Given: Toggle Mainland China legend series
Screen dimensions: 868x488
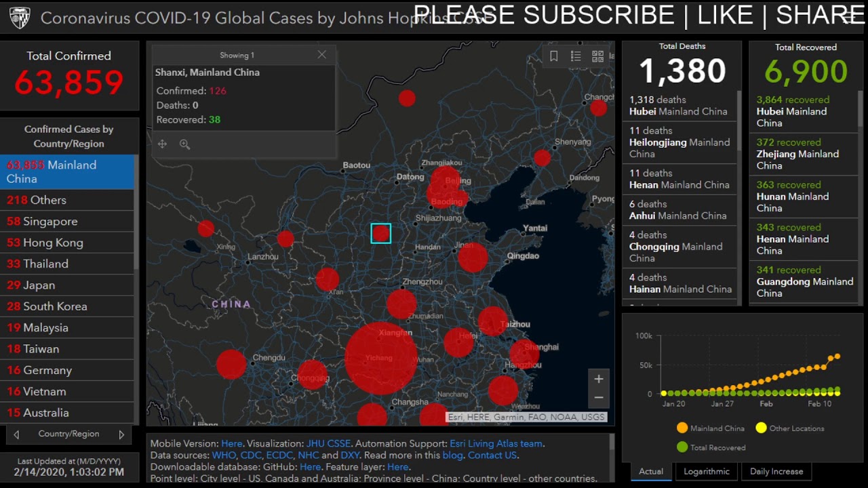Looking at the screenshot, I should coord(710,428).
